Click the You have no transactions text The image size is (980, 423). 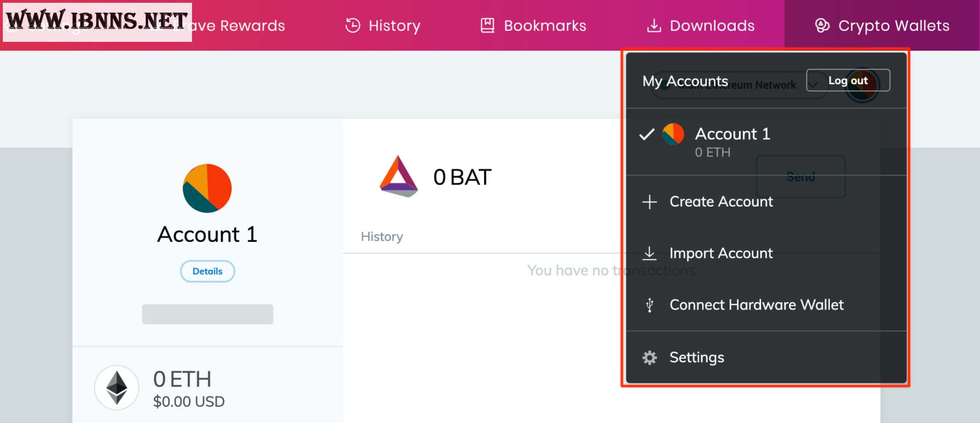click(611, 270)
